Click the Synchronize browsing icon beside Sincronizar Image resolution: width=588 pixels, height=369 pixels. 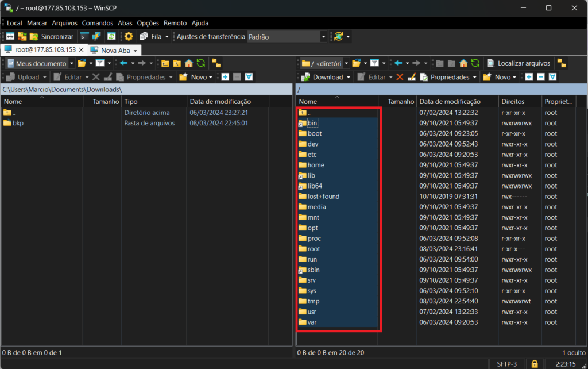coord(22,36)
